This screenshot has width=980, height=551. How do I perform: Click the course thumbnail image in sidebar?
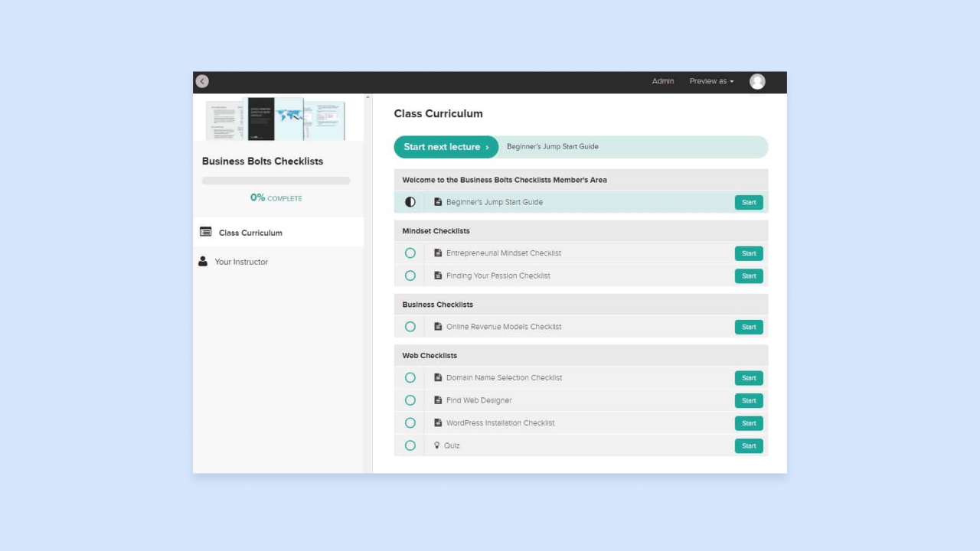point(276,119)
